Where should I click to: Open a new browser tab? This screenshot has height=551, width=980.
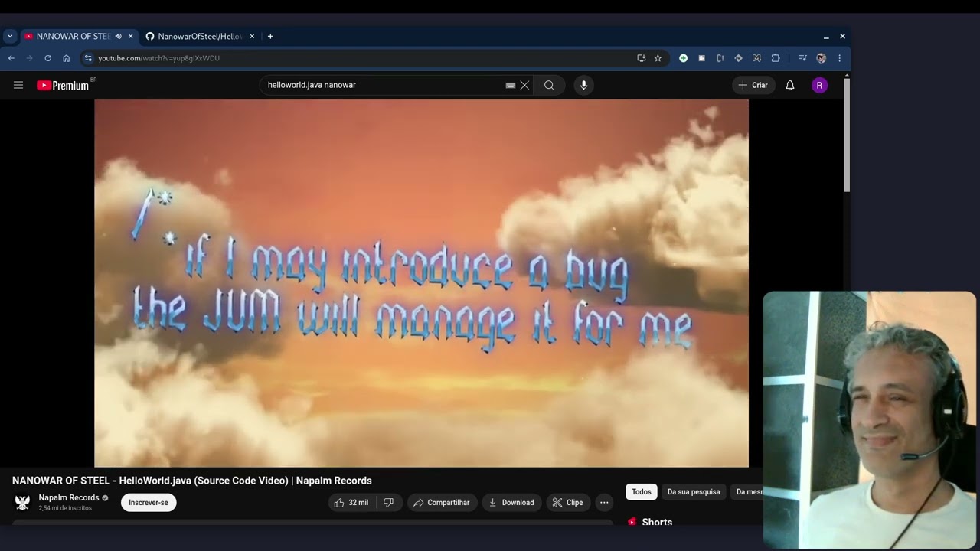[x=270, y=36]
